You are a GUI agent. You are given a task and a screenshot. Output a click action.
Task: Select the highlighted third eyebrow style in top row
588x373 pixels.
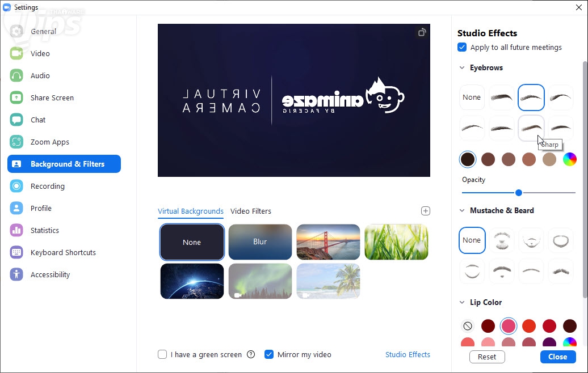pyautogui.click(x=531, y=98)
